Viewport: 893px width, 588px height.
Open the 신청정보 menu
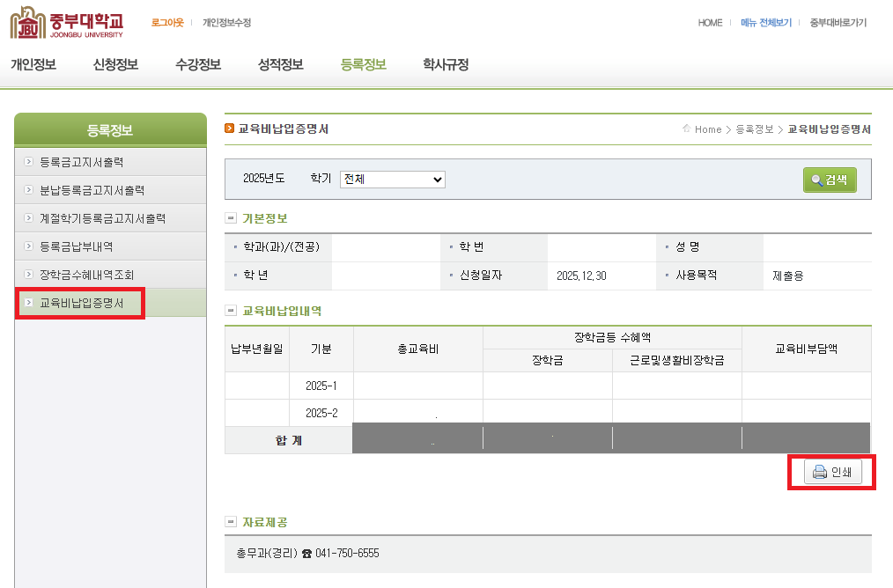pyautogui.click(x=115, y=64)
